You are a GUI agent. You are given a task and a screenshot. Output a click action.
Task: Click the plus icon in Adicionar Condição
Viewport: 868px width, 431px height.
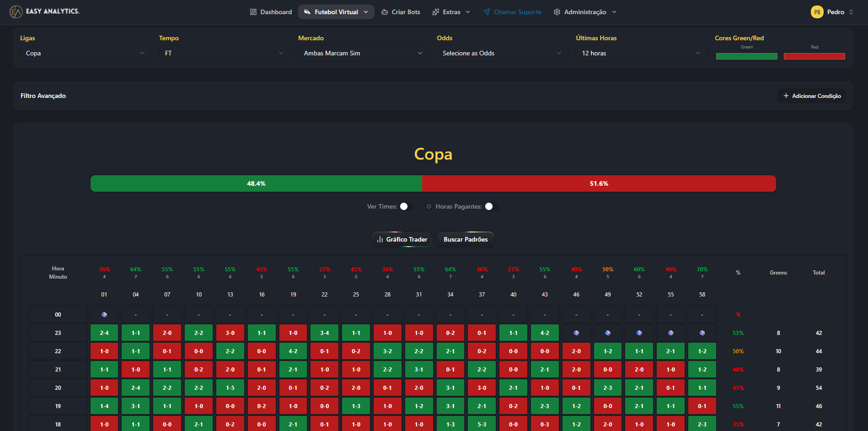pyautogui.click(x=786, y=96)
